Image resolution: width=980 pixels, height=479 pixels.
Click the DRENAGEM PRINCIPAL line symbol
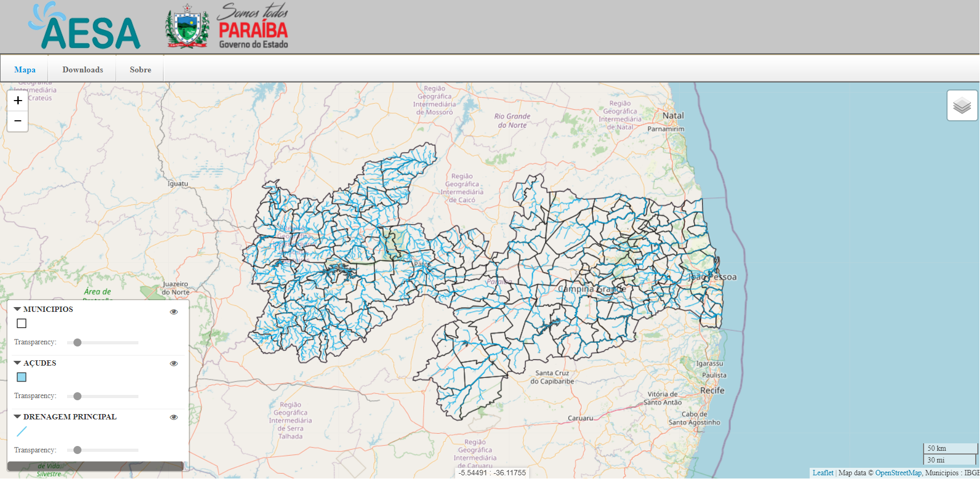(x=22, y=431)
